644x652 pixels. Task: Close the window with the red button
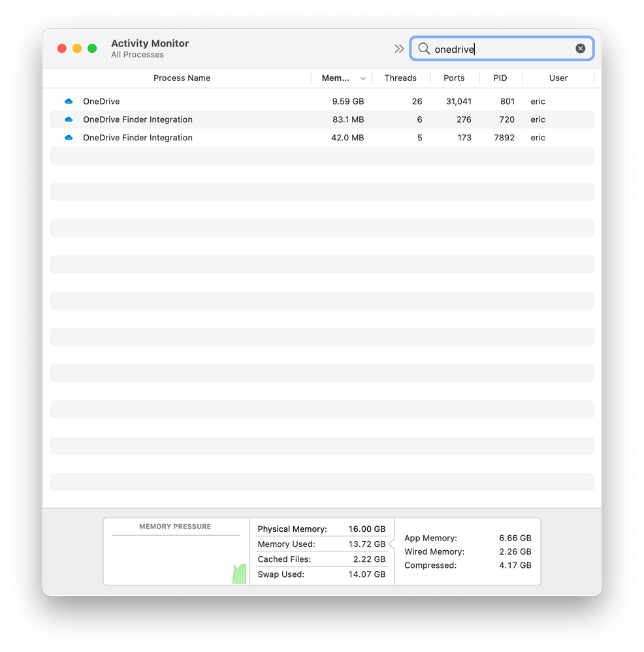(x=62, y=49)
